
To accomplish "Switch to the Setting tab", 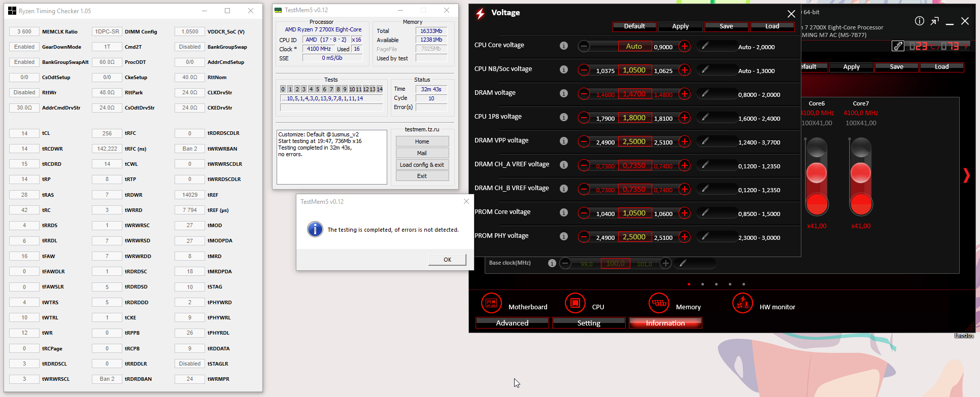I will click(x=589, y=323).
